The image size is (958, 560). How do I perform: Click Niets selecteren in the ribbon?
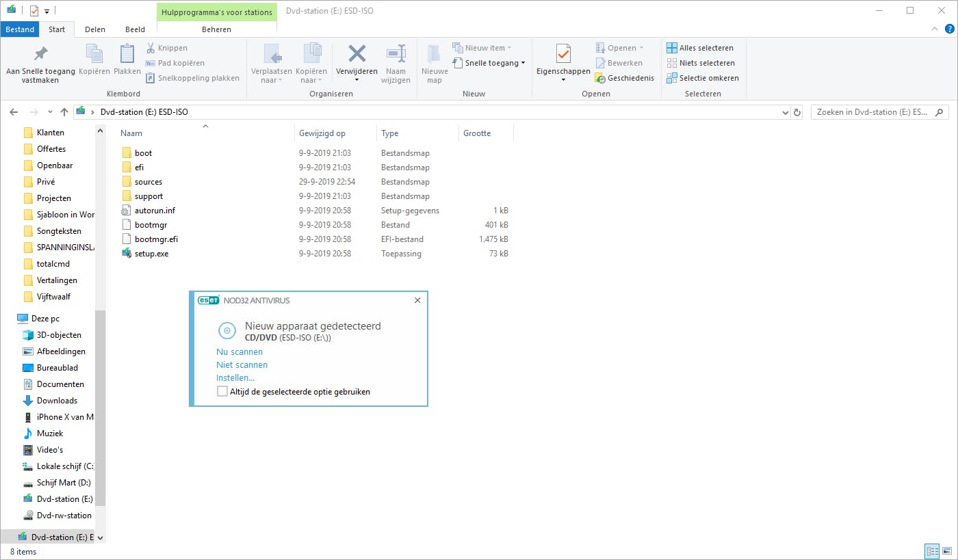[x=701, y=63]
